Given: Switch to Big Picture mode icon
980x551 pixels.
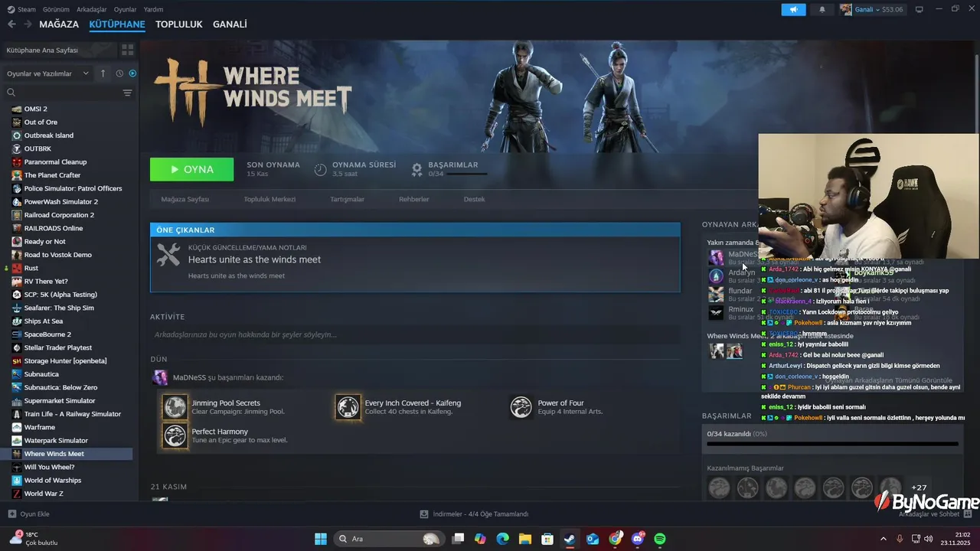Looking at the screenshot, I should [x=920, y=9].
